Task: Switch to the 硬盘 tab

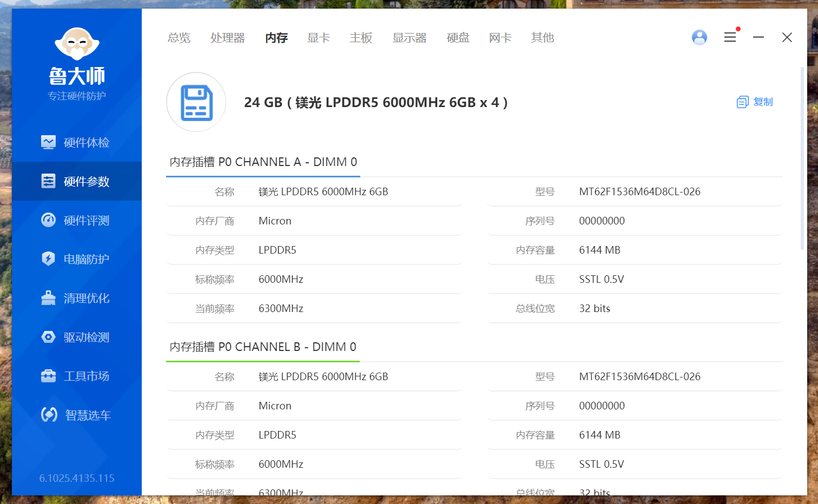Action: tap(458, 38)
